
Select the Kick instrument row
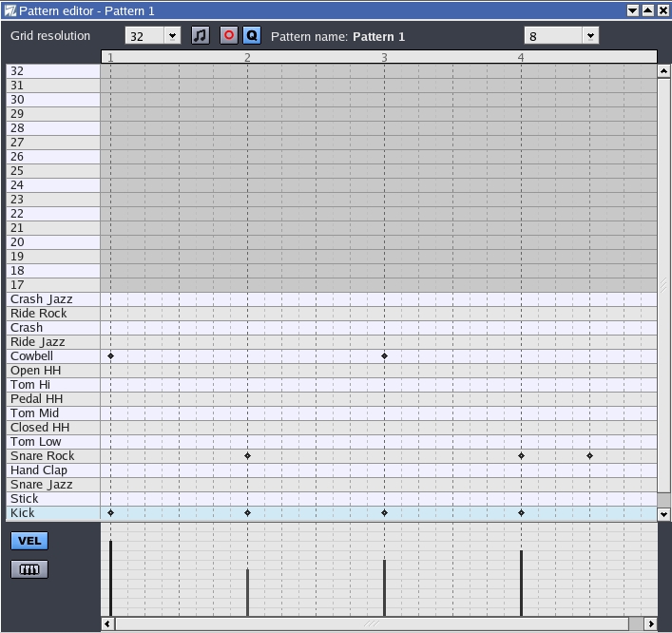pyautogui.click(x=52, y=513)
